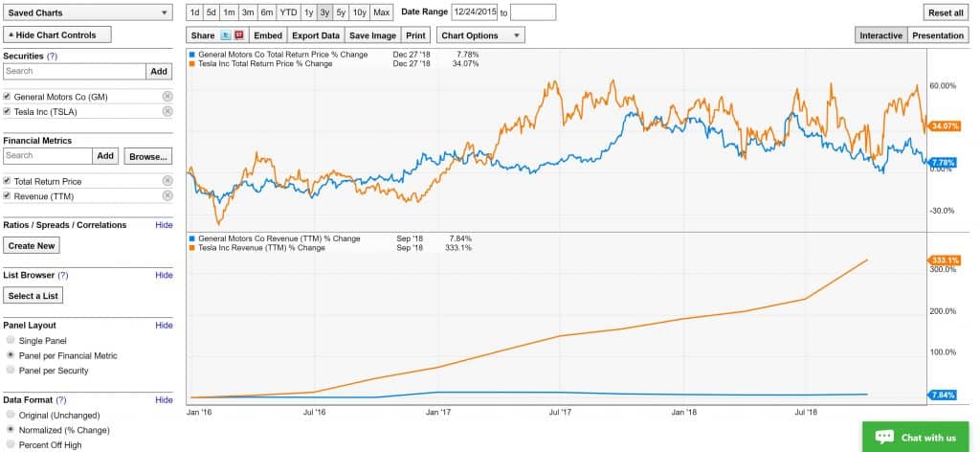Set range to Max
The image size is (980, 452).
tap(381, 12)
